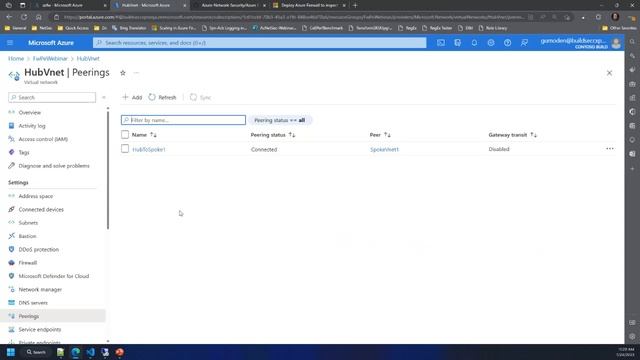Collapse the sidebar menu chevron
The image size is (640, 360).
pyautogui.click(x=104, y=97)
